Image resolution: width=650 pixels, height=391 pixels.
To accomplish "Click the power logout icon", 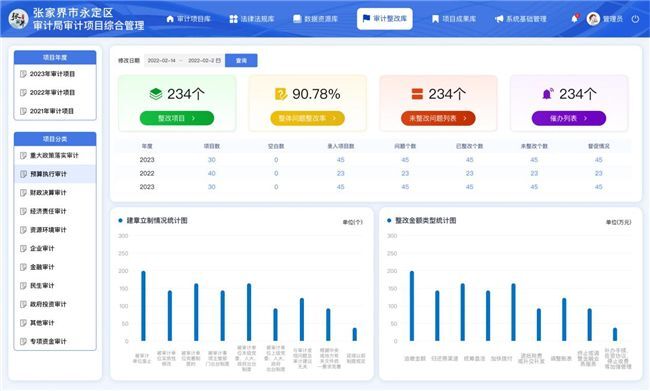I will [x=635, y=19].
